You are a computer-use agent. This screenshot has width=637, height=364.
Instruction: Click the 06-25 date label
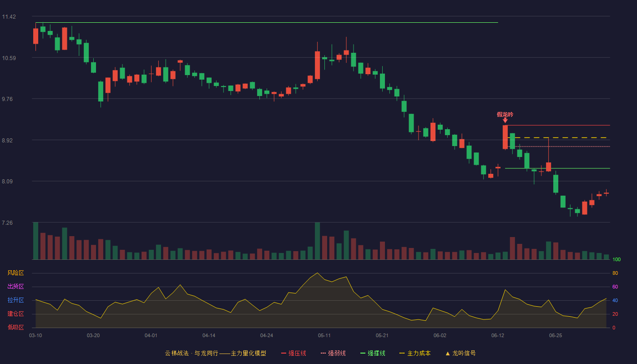pyautogui.click(x=556, y=335)
